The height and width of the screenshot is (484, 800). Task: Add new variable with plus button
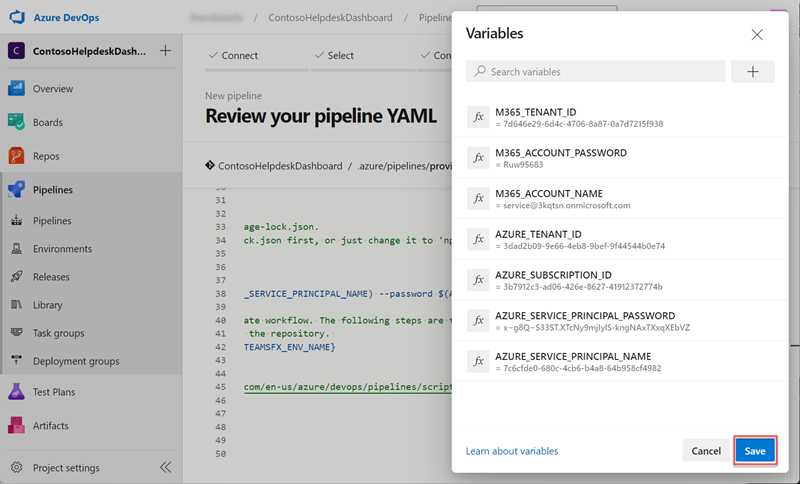point(753,71)
